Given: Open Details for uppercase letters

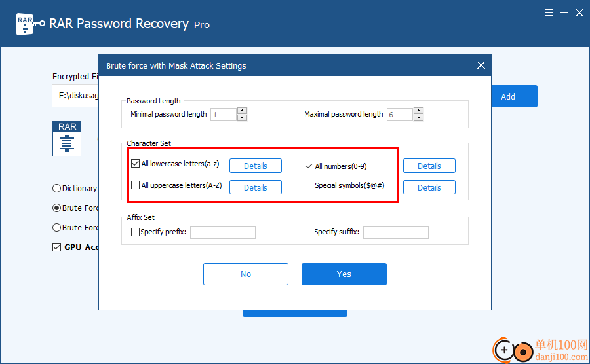Looking at the screenshot, I should [x=256, y=187].
